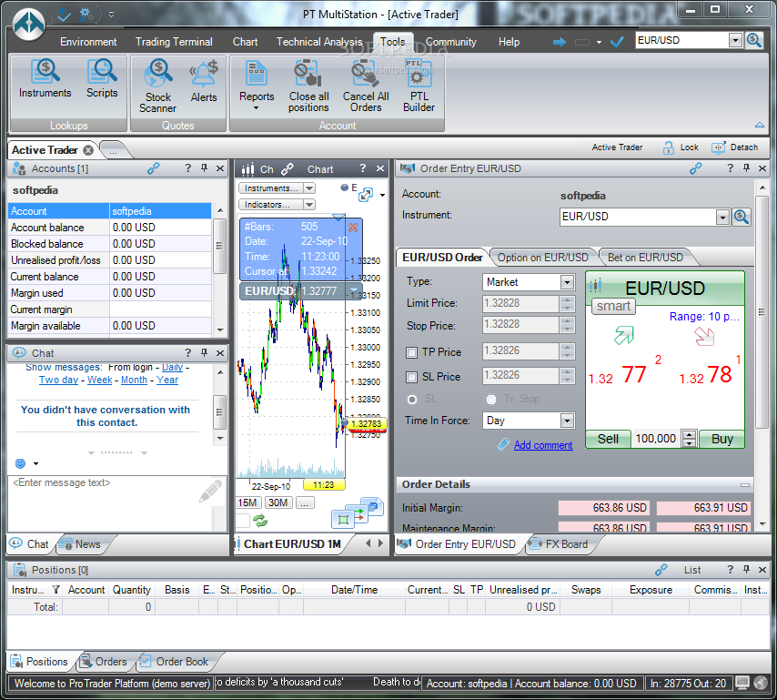Viewport: 777px width, 700px height.
Task: Open the Reports menu button
Action: pyautogui.click(x=257, y=86)
